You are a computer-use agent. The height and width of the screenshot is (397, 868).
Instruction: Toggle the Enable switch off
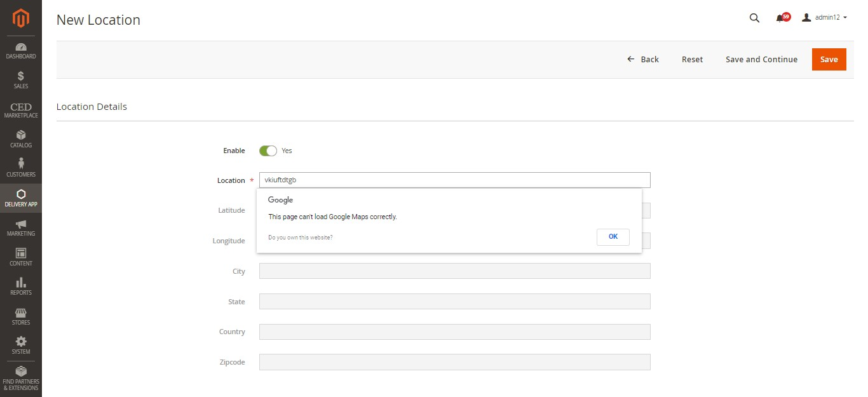[x=268, y=151]
